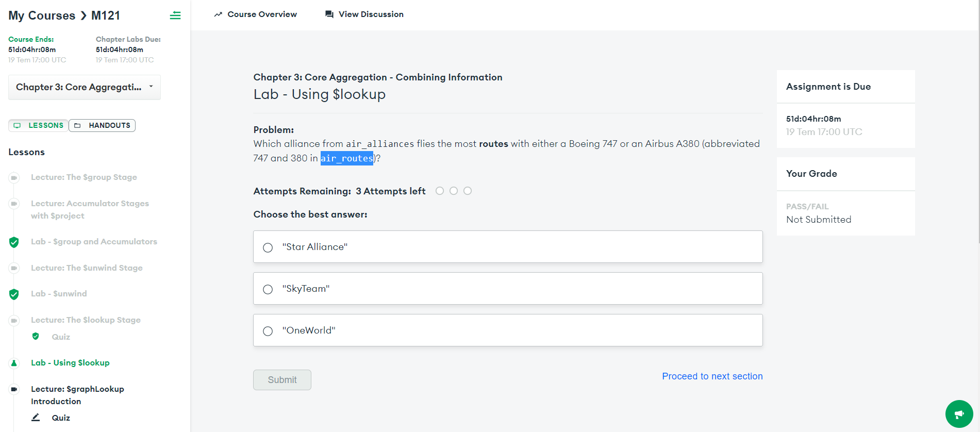Open the green feedback megaphone button
The width and height of the screenshot is (980, 432).
[959, 414]
